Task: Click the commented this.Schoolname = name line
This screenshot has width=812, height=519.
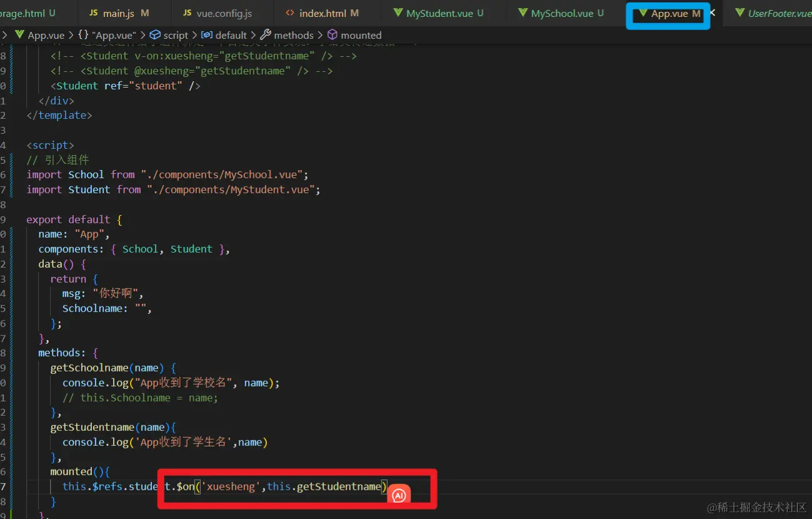Action: coord(140,398)
